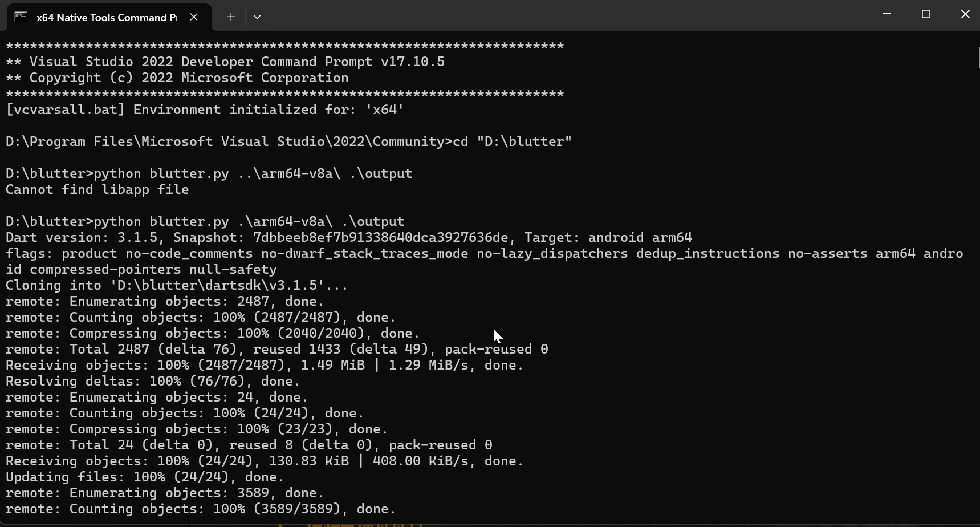Click the Visual Studio 2022 Developer Command Prompt header line
Viewport: 980px width, 527px height.
click(x=225, y=62)
